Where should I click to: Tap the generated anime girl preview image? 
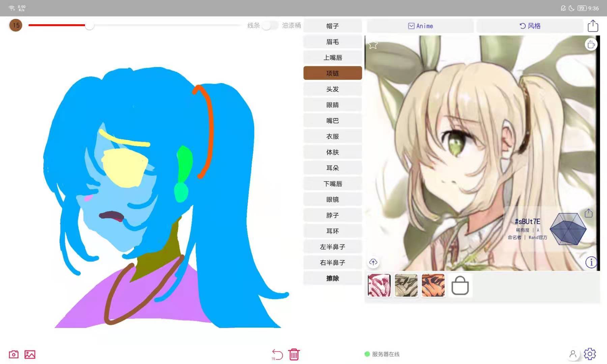click(482, 153)
